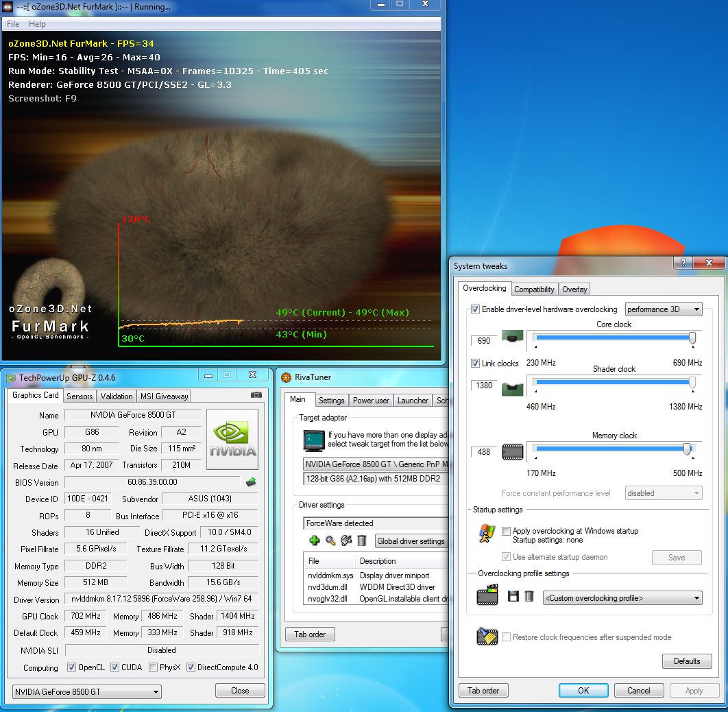Click the Memory clock value field 488
This screenshot has height=712, width=728.
[483, 451]
